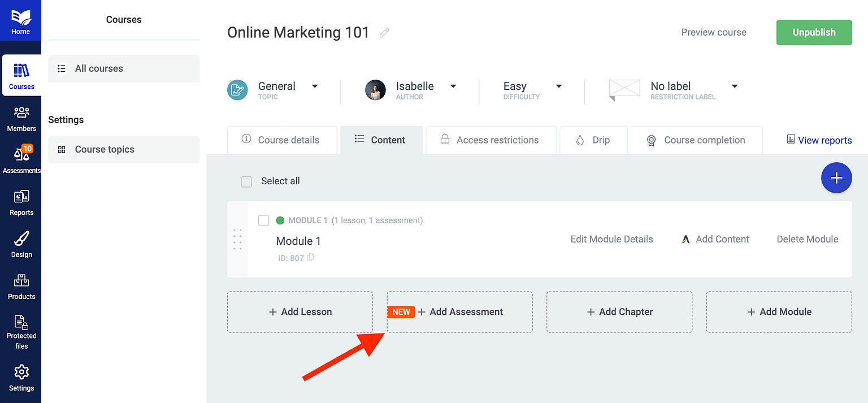The width and height of the screenshot is (868, 403).
Task: Open the General topic dropdown
Action: tap(315, 86)
